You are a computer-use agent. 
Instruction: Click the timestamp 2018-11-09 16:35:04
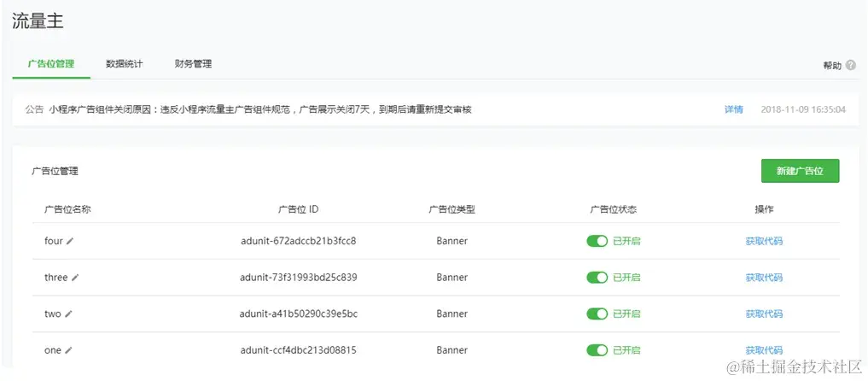coord(803,109)
